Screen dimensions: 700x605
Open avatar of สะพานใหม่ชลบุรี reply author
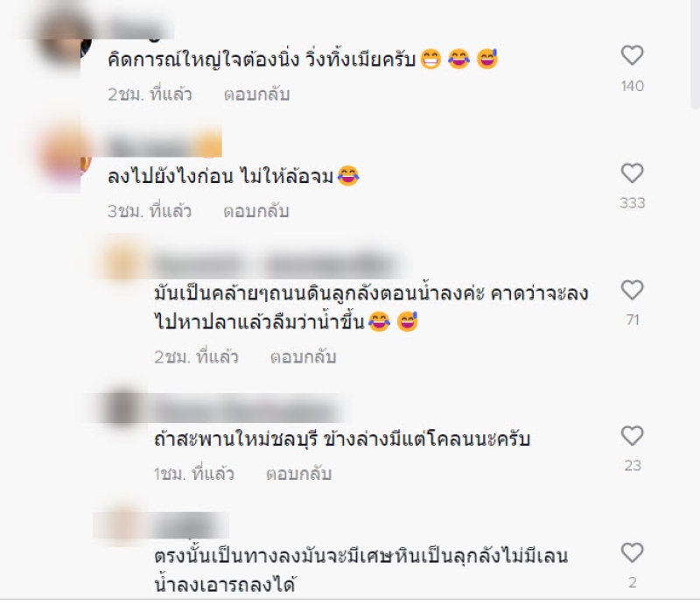click(x=122, y=406)
